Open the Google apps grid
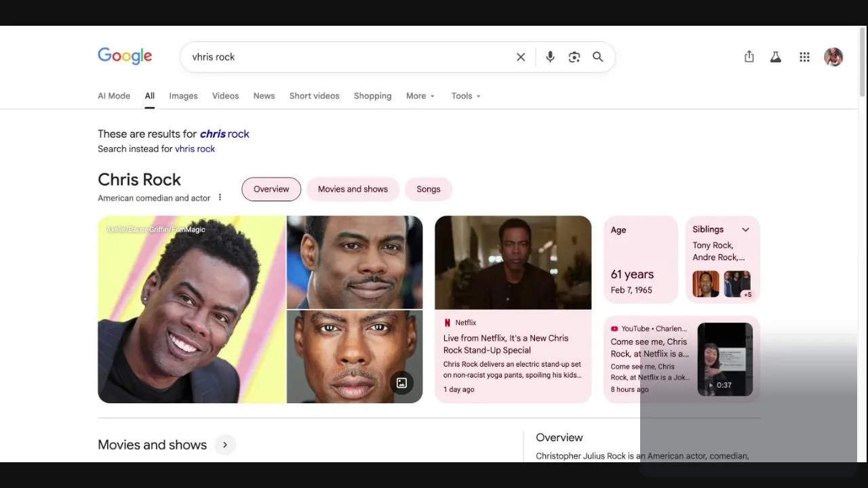Image resolution: width=868 pixels, height=488 pixels. (x=804, y=57)
